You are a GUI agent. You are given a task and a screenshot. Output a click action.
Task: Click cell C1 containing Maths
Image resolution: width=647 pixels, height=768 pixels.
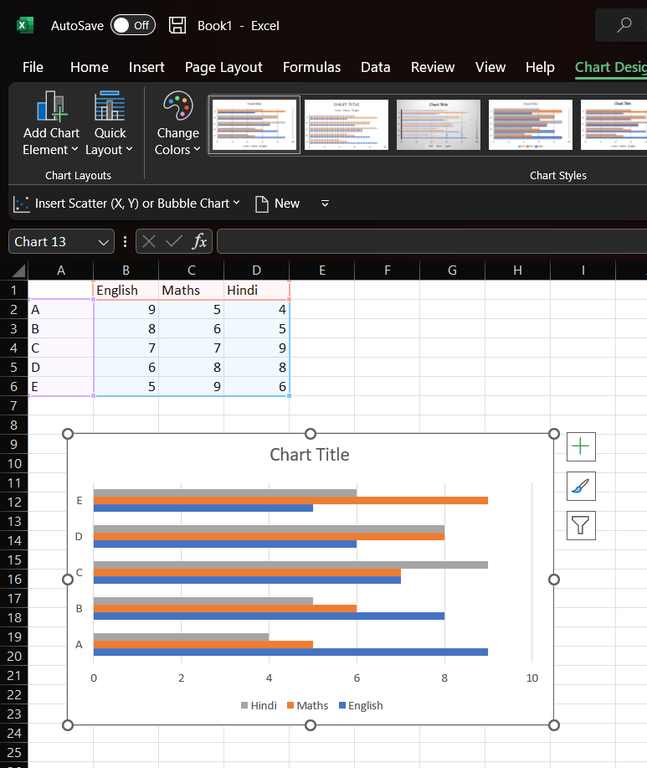pos(191,290)
